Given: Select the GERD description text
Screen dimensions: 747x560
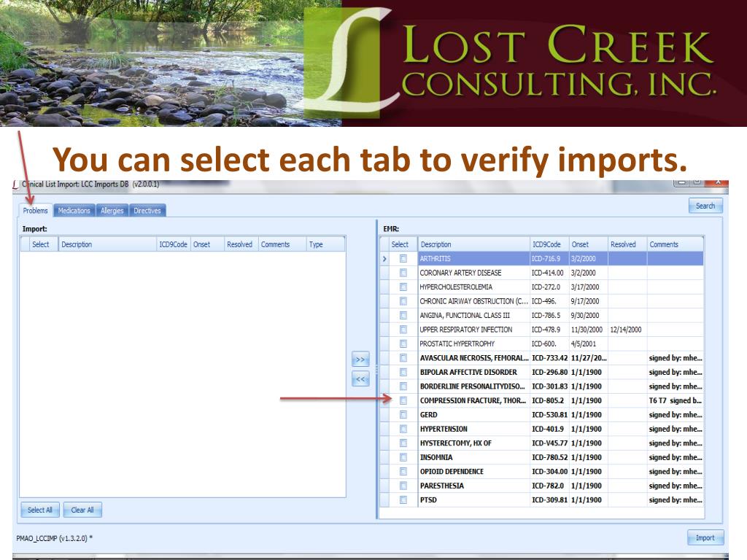Looking at the screenshot, I should coord(429,415).
